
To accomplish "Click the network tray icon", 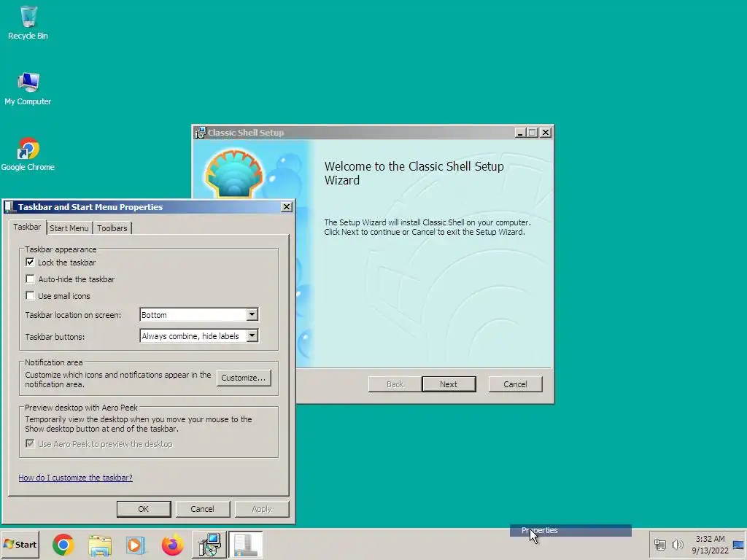I will [x=659, y=544].
